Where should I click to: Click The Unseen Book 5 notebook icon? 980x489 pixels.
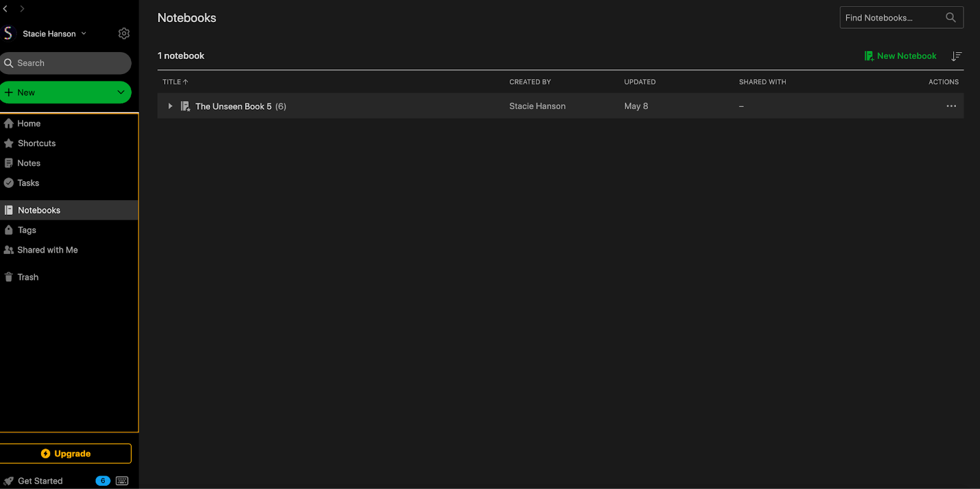(186, 106)
